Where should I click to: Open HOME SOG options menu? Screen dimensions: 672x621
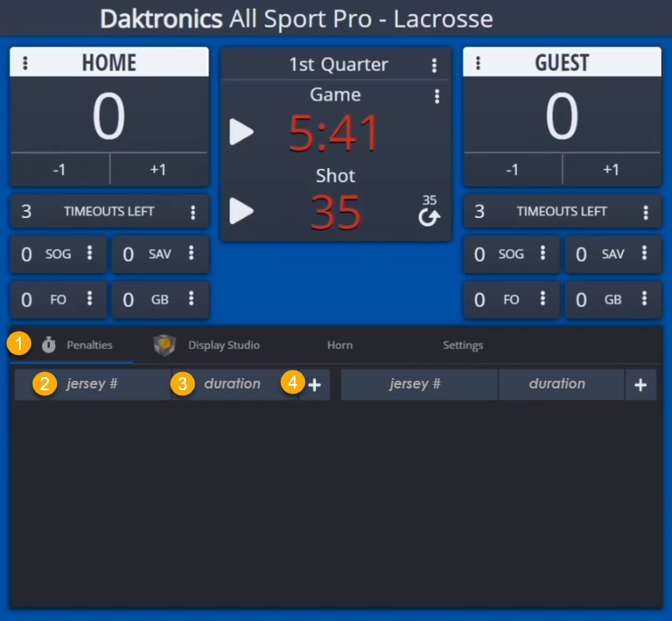pyautogui.click(x=90, y=253)
